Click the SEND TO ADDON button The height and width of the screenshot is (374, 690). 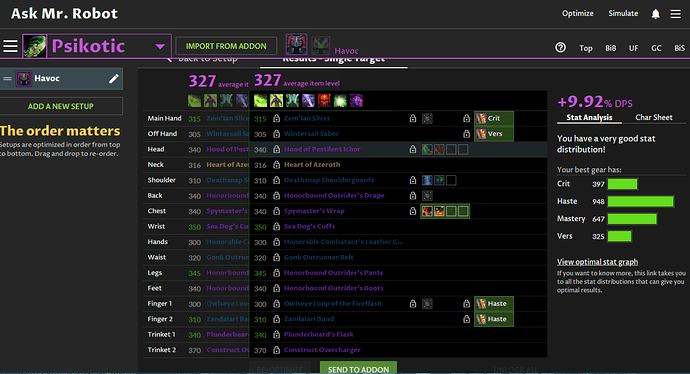[358, 369]
